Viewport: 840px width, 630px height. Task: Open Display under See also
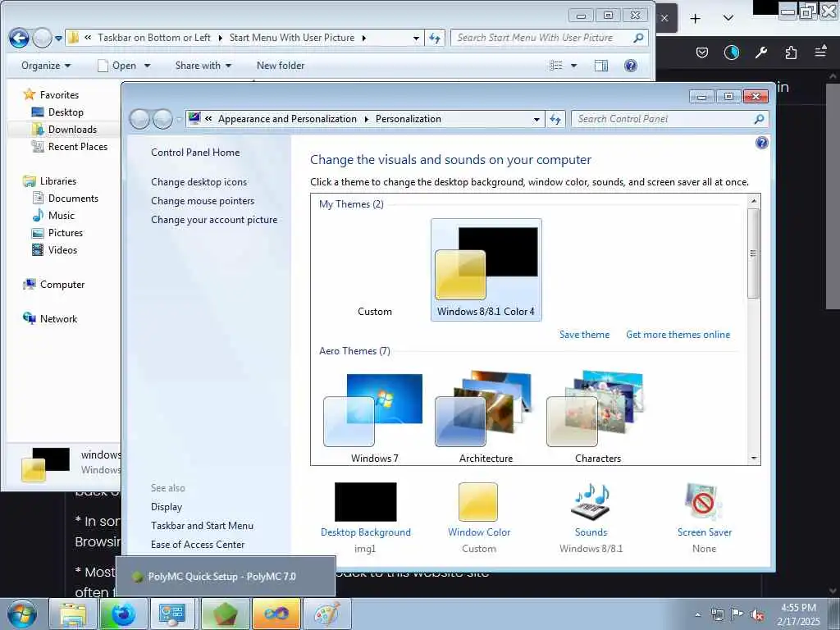pyautogui.click(x=166, y=506)
